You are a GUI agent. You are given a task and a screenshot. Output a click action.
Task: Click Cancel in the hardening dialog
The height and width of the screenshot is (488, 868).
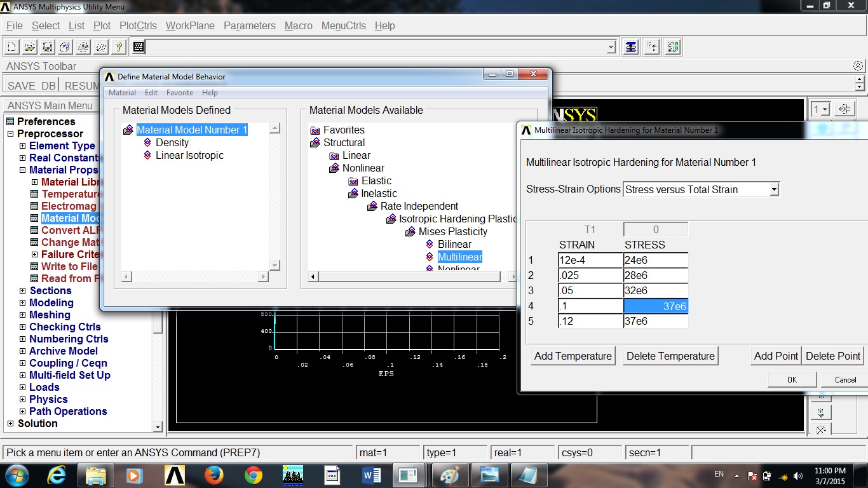[845, 379]
